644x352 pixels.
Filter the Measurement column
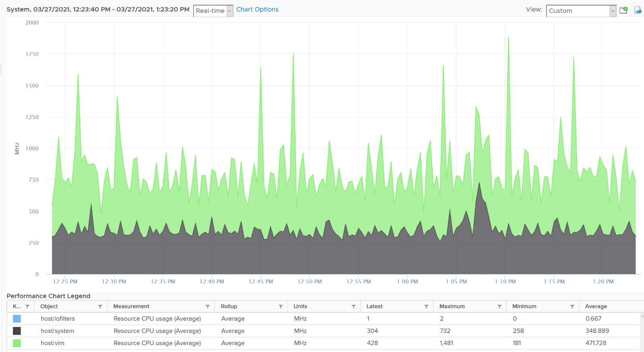click(208, 307)
